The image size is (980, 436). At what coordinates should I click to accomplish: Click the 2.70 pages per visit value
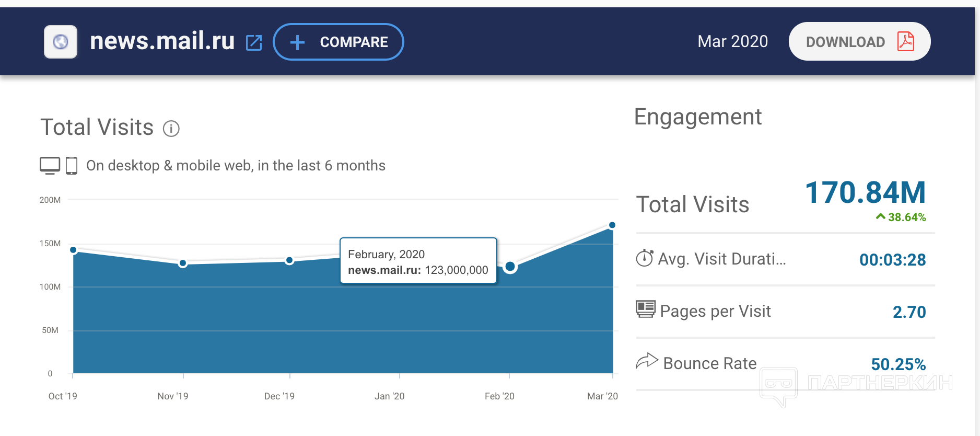(909, 312)
